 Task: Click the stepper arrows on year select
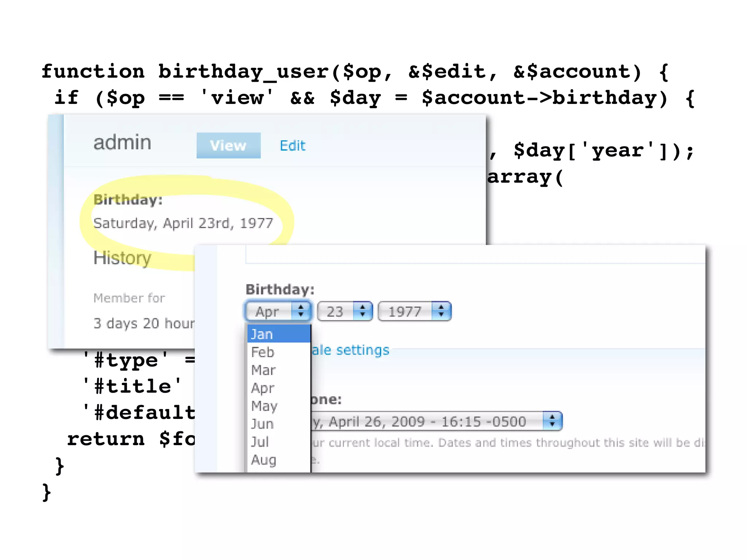pos(441,311)
